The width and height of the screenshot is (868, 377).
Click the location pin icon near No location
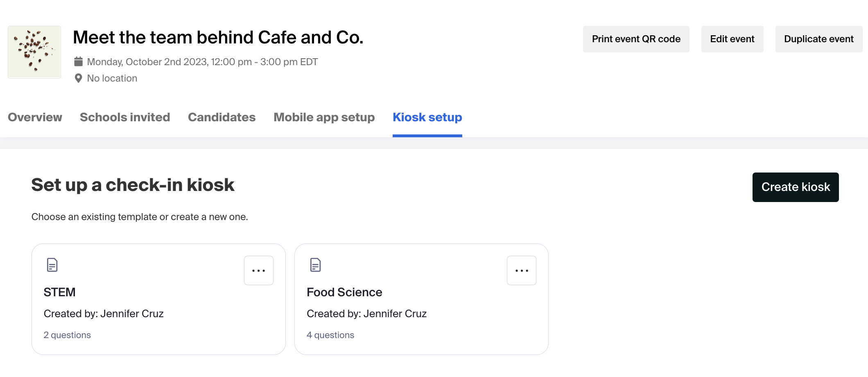tap(78, 78)
